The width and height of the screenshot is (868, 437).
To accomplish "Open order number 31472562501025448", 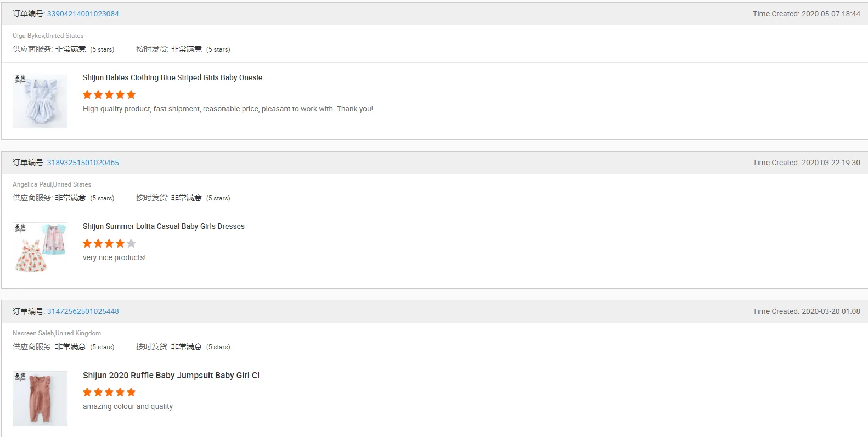I will click(83, 311).
